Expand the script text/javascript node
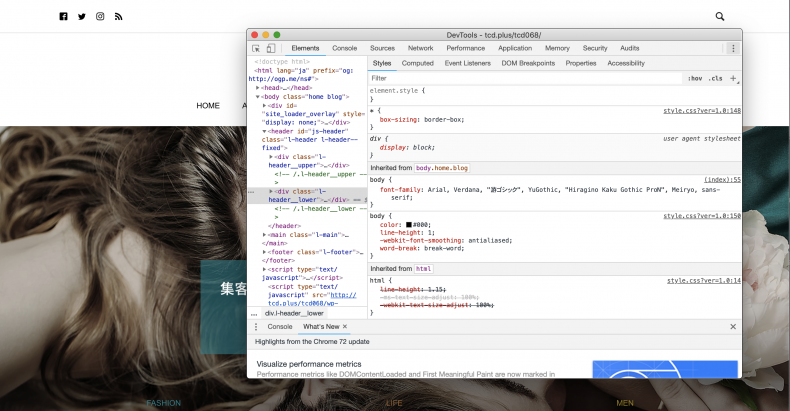This screenshot has height=411, width=790. 264,269
